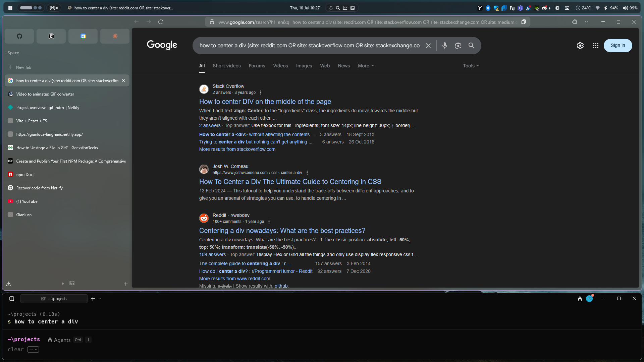644x362 pixels.
Task: Go forward in browser history
Action: pos(149,22)
